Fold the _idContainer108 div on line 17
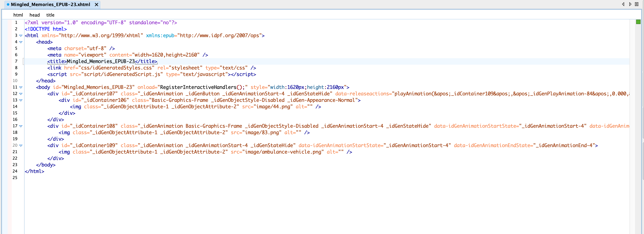 pos(21,126)
